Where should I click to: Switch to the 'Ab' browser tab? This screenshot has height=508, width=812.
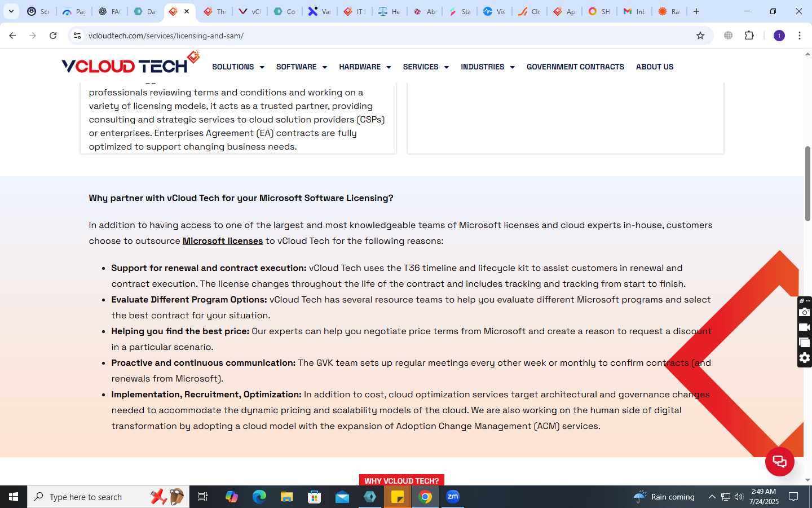424,11
